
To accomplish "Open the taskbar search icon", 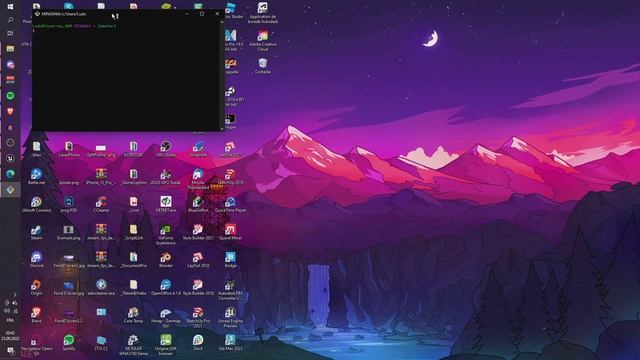I will click(10, 20).
